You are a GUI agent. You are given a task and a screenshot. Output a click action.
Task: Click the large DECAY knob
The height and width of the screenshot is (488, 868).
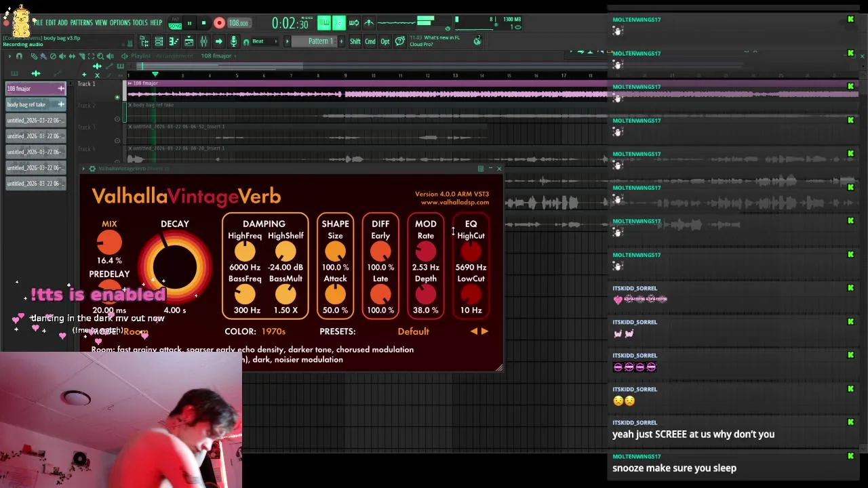175,267
